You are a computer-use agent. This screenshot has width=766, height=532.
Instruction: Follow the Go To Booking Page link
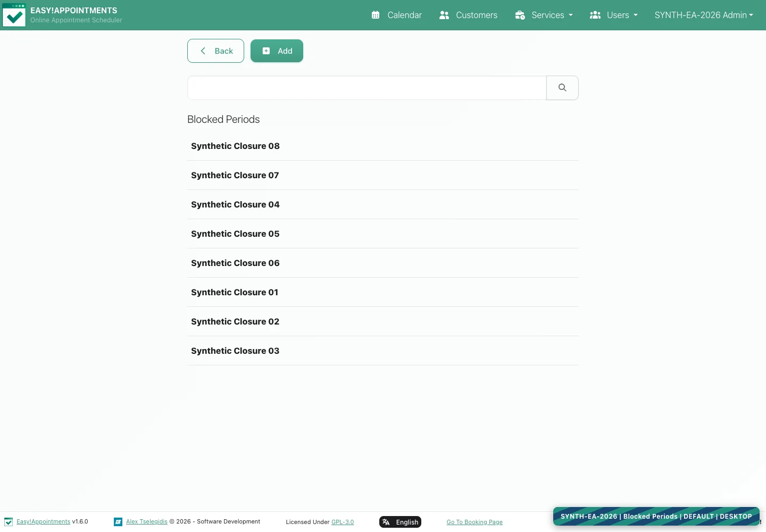click(x=474, y=522)
